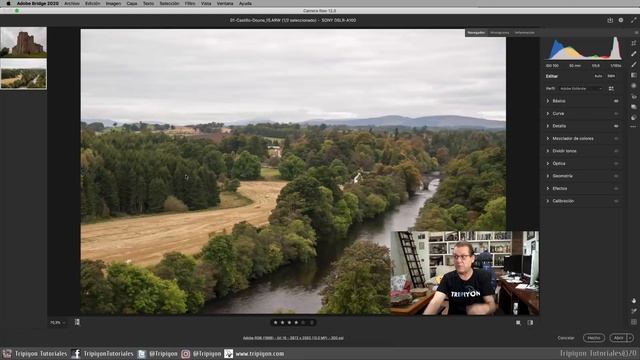Open the Apple menu
The width and height of the screenshot is (640, 360).
[x=8, y=3]
